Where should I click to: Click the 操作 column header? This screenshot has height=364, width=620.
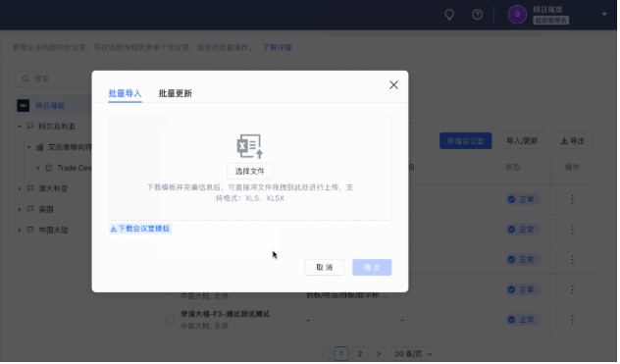(x=573, y=168)
